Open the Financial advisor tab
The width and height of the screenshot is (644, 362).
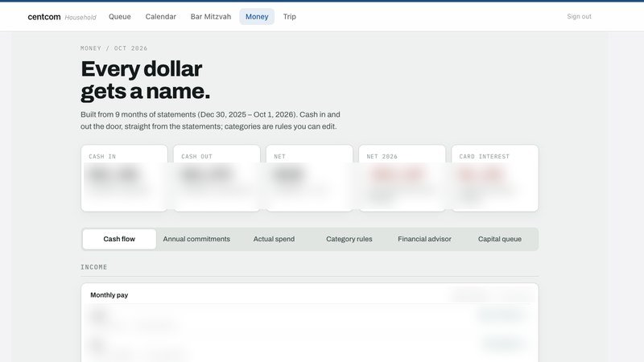click(x=424, y=239)
